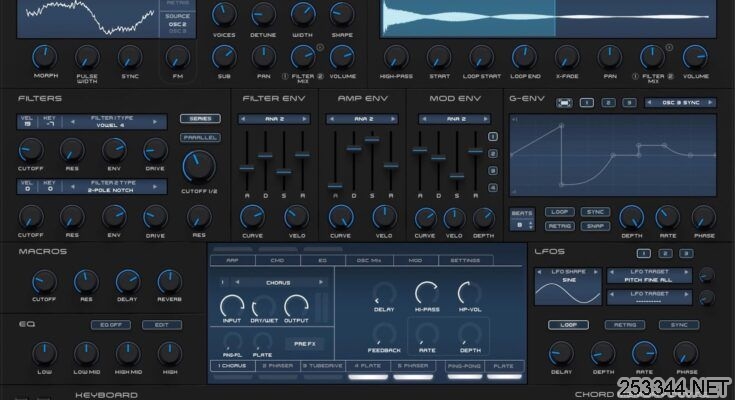The width and height of the screenshot is (735, 400).
Task: Click the EQ LOW MID knob
Action: 86,354
